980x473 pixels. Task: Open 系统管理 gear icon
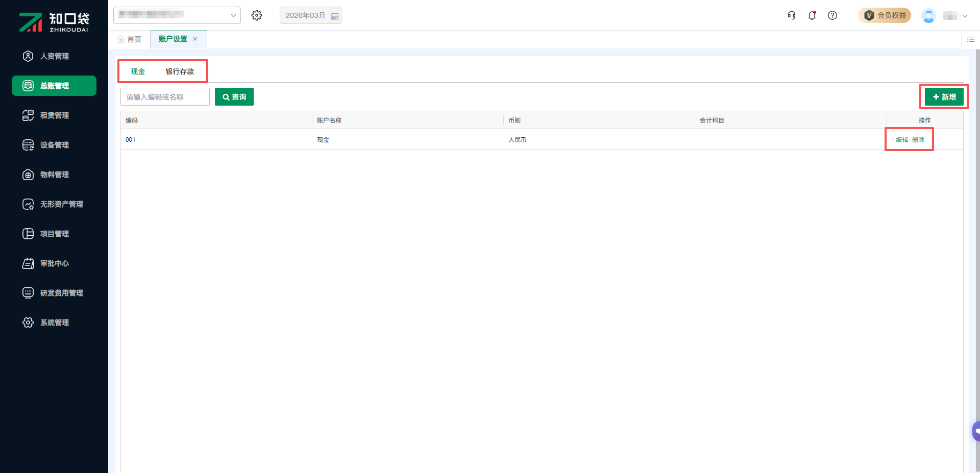(x=28, y=322)
